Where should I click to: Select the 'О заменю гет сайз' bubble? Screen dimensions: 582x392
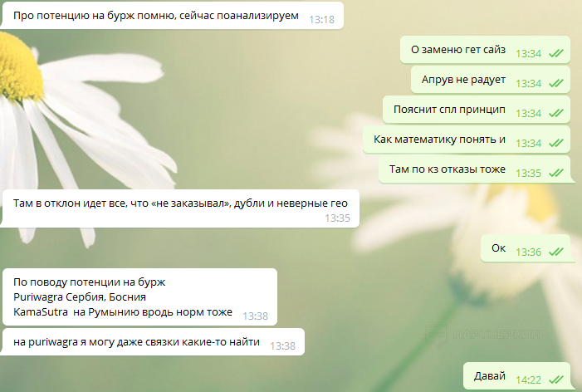(485, 50)
